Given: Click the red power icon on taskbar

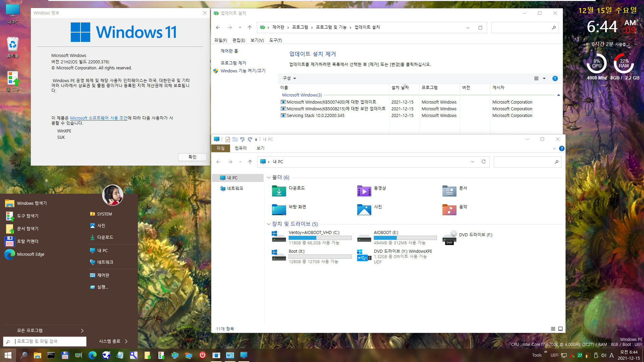Looking at the screenshot, I should point(202,355).
